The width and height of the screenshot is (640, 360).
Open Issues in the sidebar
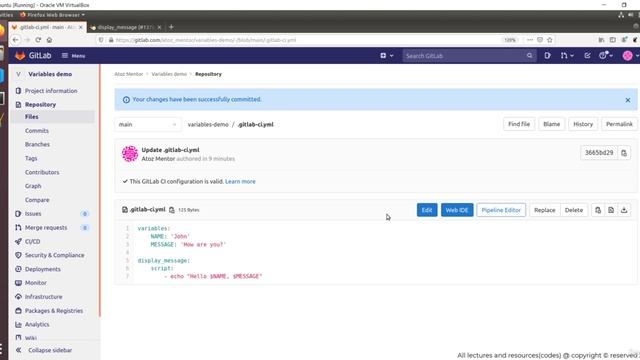tap(33, 213)
